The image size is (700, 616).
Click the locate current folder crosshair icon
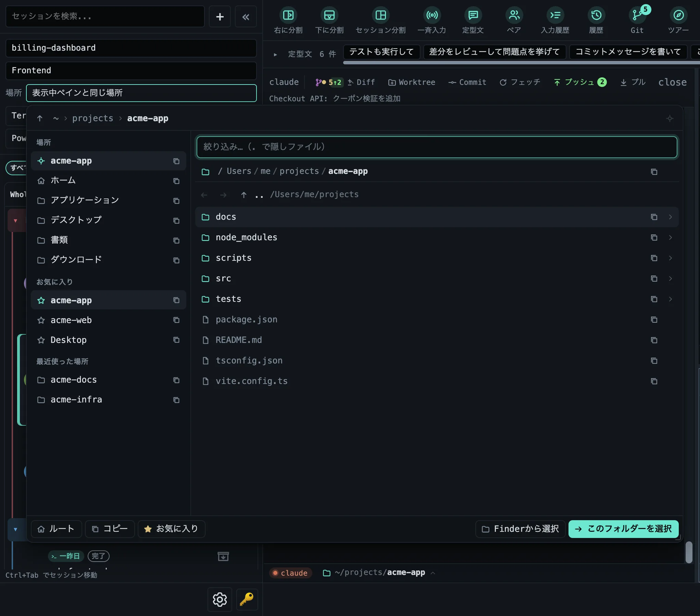[670, 119]
